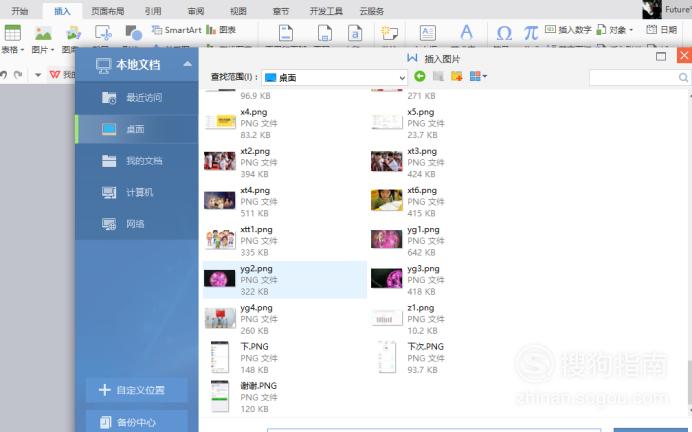
Task: Open the art text A icon
Action: 466,33
